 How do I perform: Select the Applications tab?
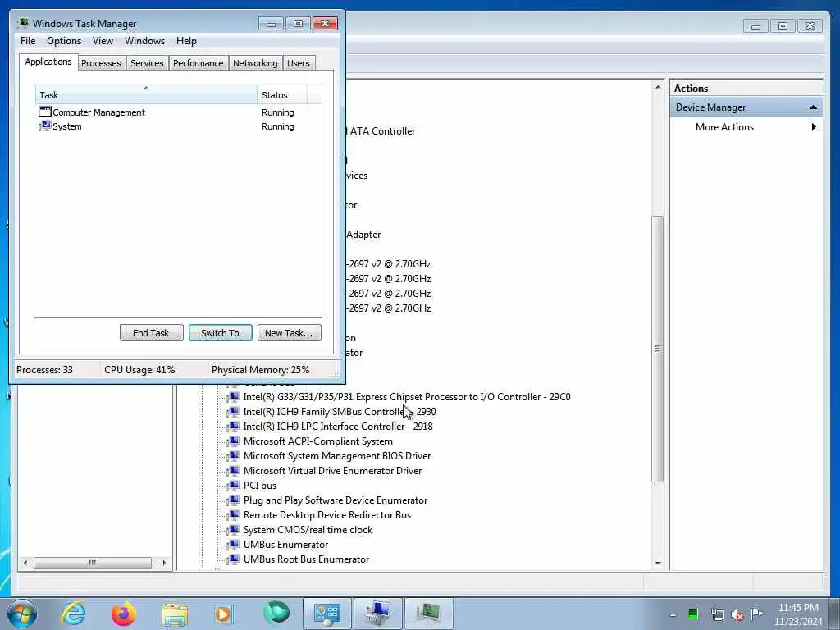click(48, 62)
